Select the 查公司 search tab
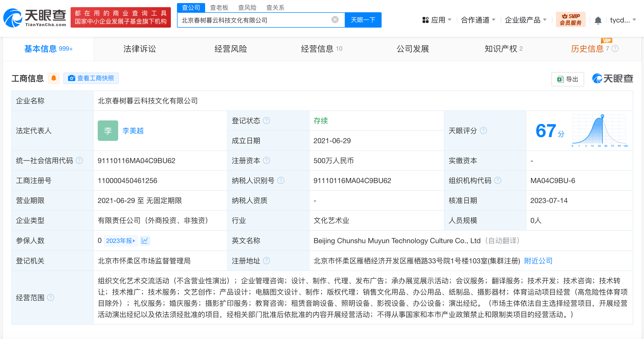 tap(191, 8)
